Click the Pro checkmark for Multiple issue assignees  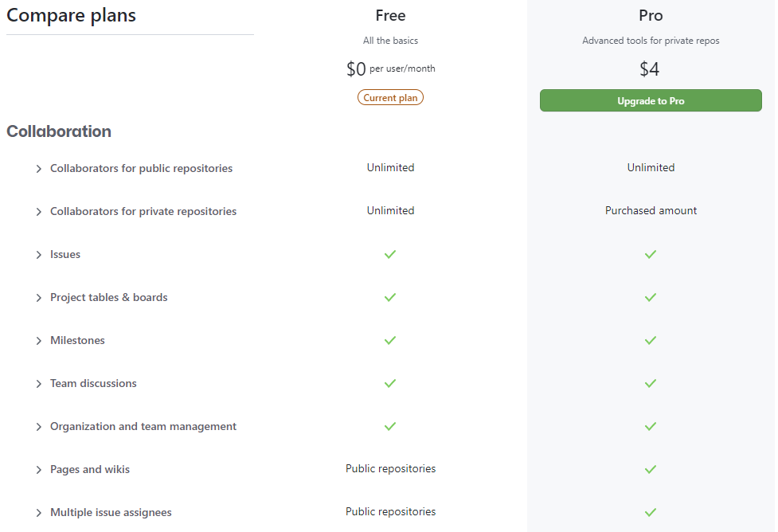click(x=650, y=512)
